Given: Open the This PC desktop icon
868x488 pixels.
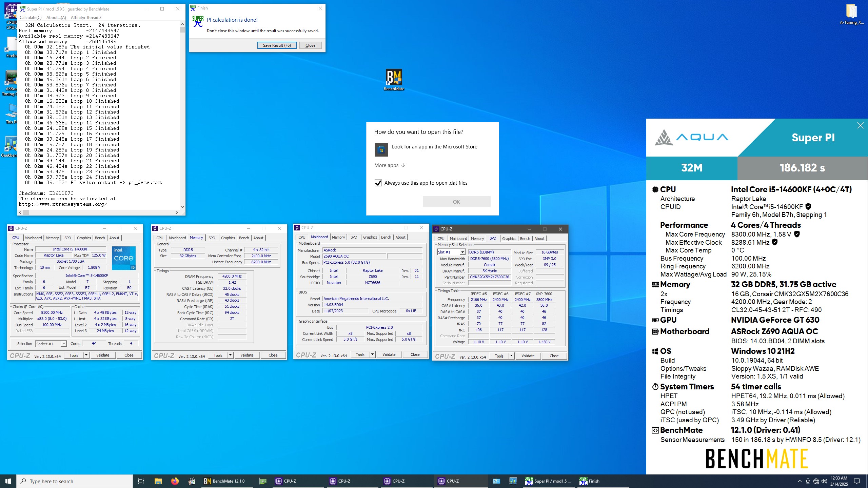Looking at the screenshot, I should [x=12, y=114].
